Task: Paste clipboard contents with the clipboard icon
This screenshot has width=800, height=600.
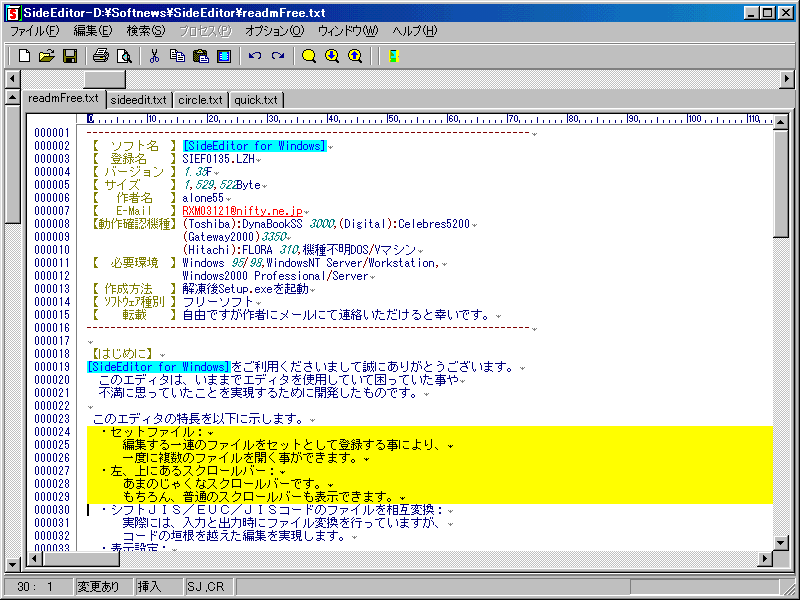Action: [x=201, y=56]
